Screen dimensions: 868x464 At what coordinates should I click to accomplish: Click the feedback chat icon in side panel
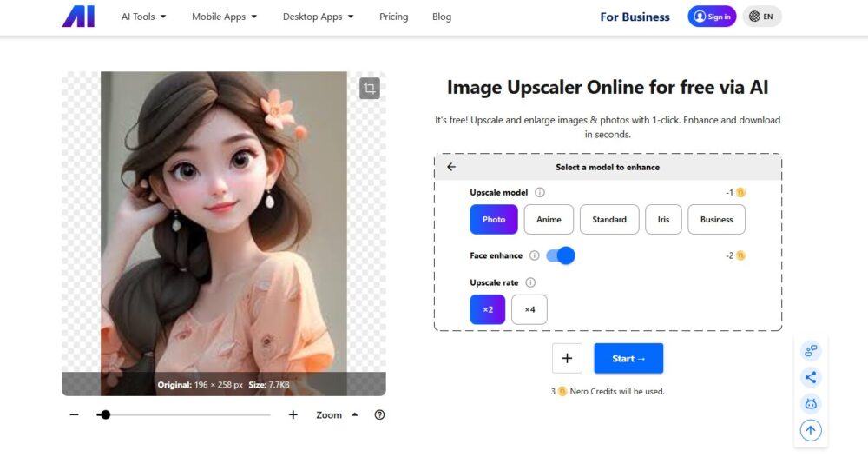811,351
